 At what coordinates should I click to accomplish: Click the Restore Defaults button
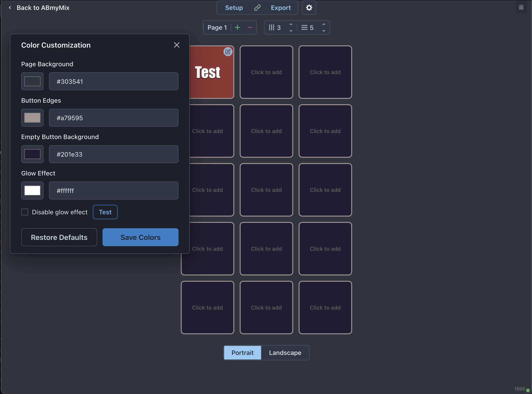click(x=59, y=237)
